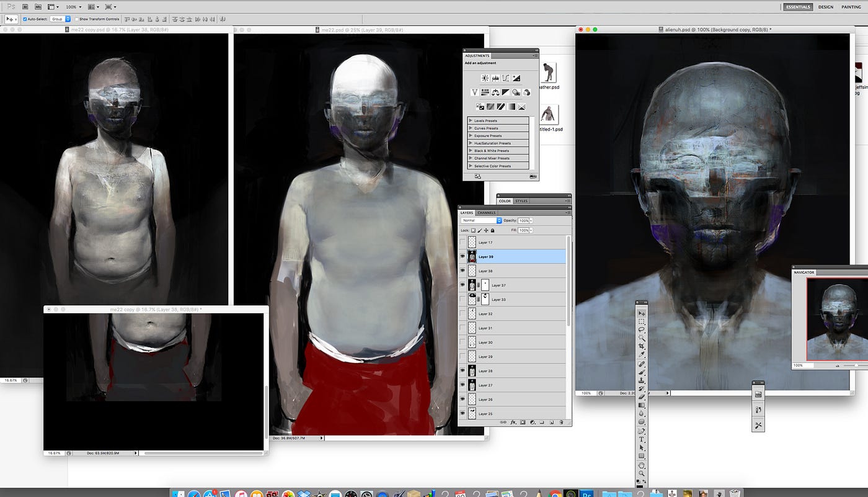The height and width of the screenshot is (497, 868).
Task: Select the Lasso tool
Action: coord(642,329)
